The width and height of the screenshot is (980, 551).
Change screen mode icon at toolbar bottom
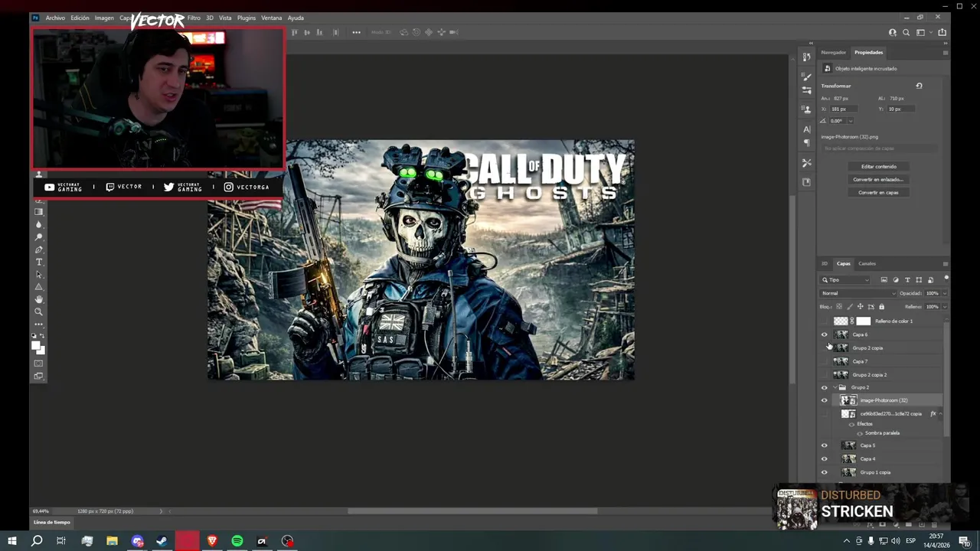click(x=39, y=376)
